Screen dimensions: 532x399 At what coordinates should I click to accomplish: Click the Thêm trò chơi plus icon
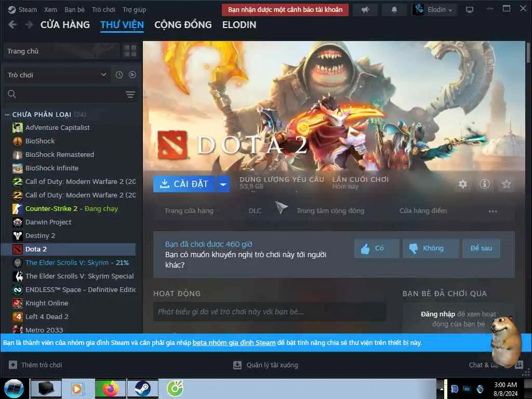tap(13, 365)
